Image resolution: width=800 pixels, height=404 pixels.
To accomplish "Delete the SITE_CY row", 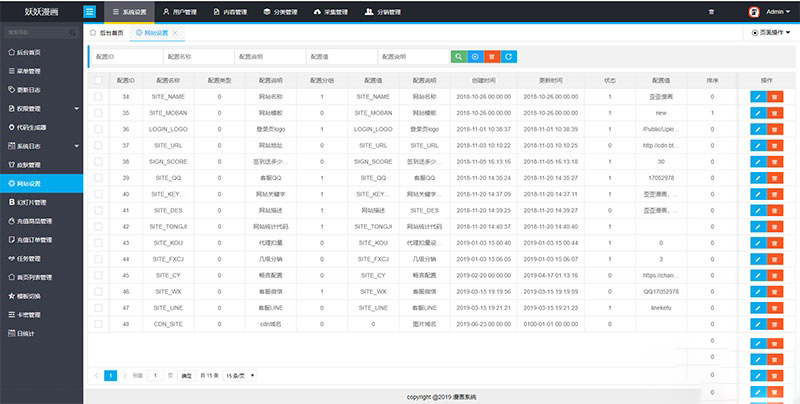I will (774, 276).
